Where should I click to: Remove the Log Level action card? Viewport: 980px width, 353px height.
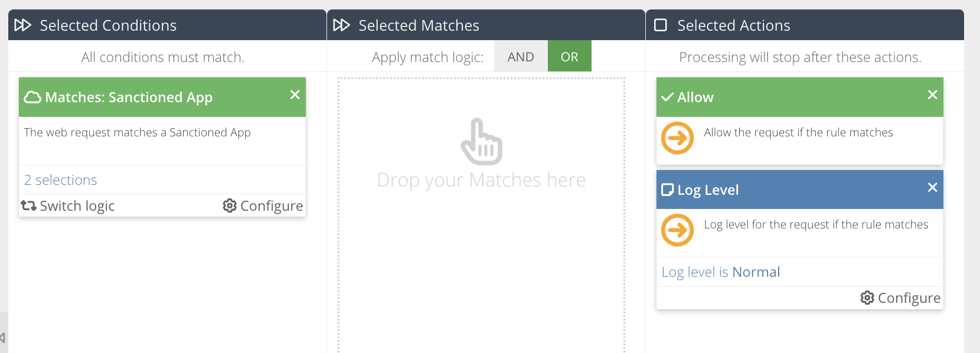(x=932, y=188)
